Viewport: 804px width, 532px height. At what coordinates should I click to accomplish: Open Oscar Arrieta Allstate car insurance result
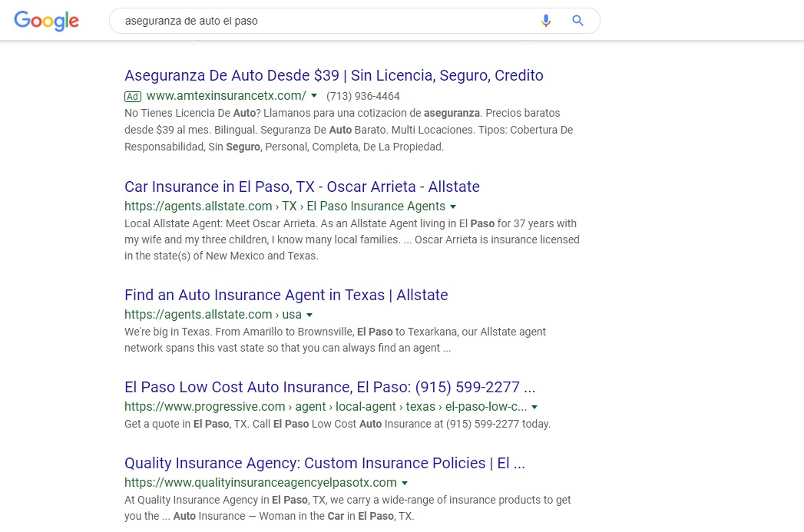[x=302, y=187]
